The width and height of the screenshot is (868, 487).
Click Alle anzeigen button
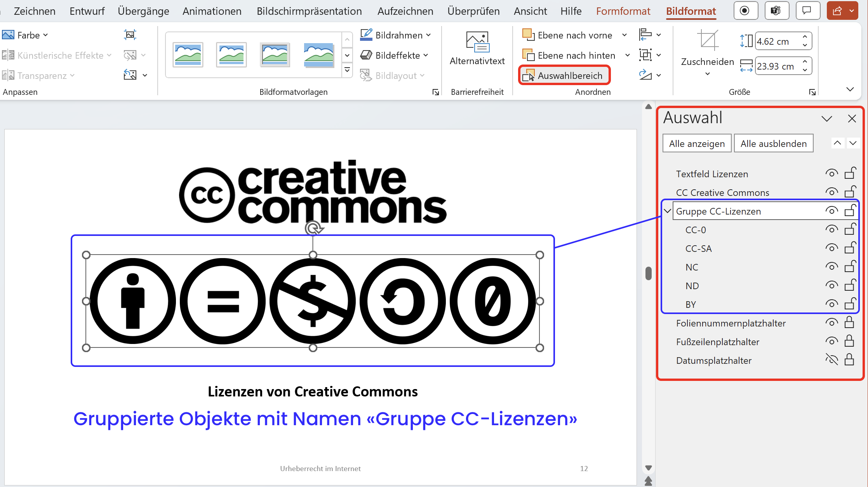(x=697, y=143)
